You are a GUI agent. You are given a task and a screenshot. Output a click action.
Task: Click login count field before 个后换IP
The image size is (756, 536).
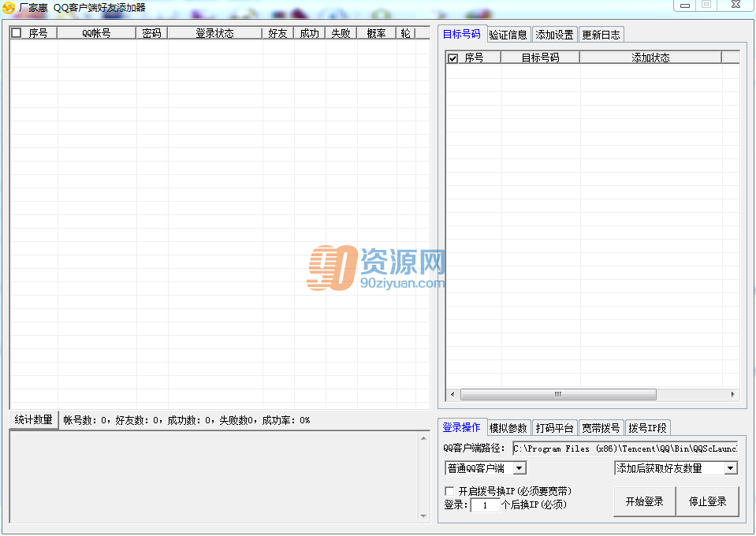tap(485, 505)
